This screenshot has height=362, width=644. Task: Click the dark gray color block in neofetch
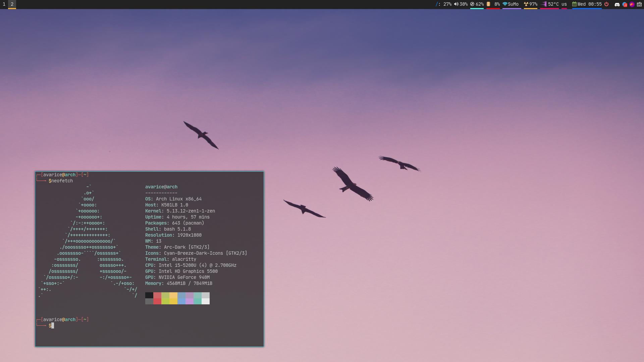point(149,301)
